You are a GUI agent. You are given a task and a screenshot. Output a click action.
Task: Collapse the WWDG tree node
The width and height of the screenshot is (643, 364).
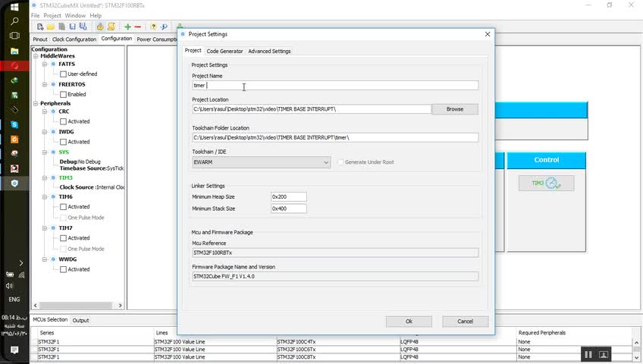45,259
